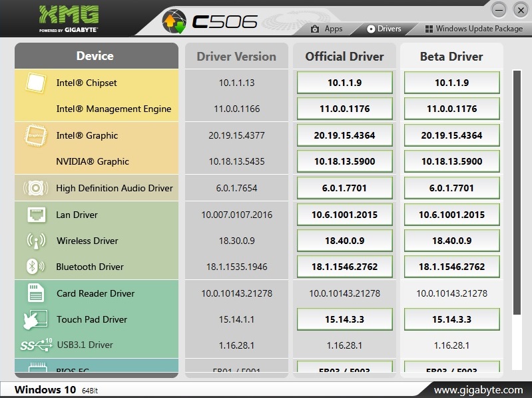The height and width of the screenshot is (398, 532).
Task: Install official Lan driver 10.6.1001.2015
Action: coord(344,215)
